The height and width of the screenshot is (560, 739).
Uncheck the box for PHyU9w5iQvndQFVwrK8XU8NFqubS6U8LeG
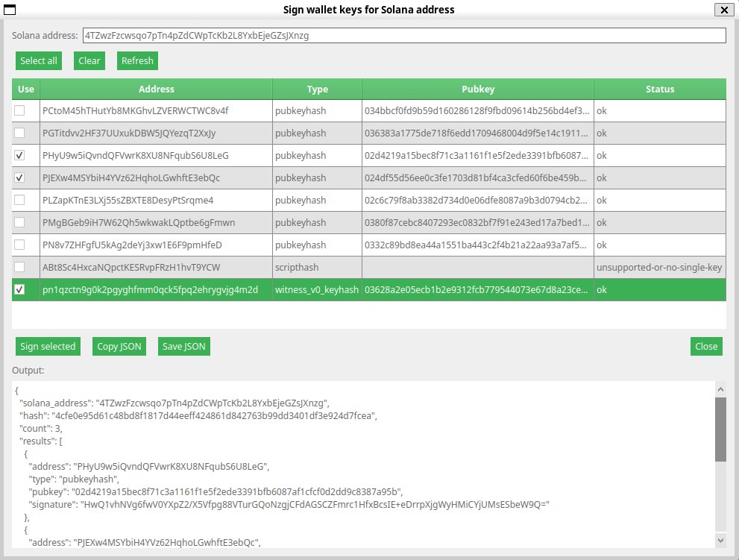click(19, 155)
